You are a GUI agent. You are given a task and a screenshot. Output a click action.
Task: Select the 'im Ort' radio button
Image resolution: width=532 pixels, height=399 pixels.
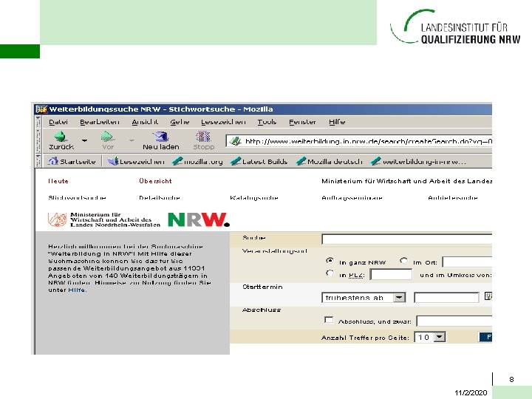(x=403, y=261)
